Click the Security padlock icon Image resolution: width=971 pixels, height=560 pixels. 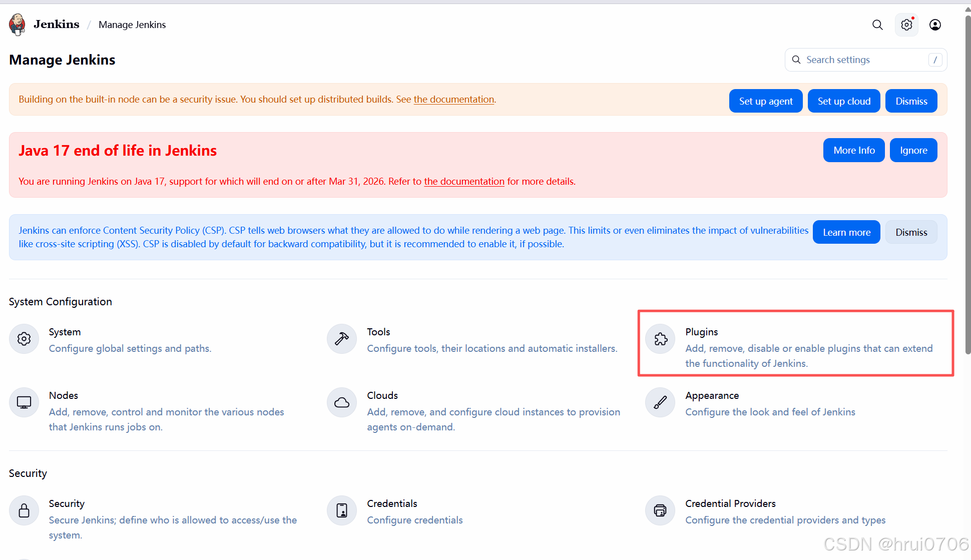(x=24, y=510)
